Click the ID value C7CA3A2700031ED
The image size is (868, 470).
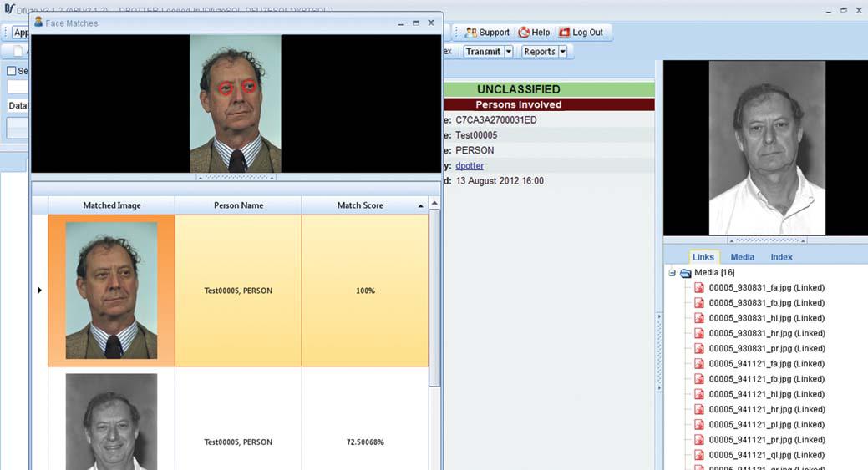pyautogui.click(x=496, y=120)
